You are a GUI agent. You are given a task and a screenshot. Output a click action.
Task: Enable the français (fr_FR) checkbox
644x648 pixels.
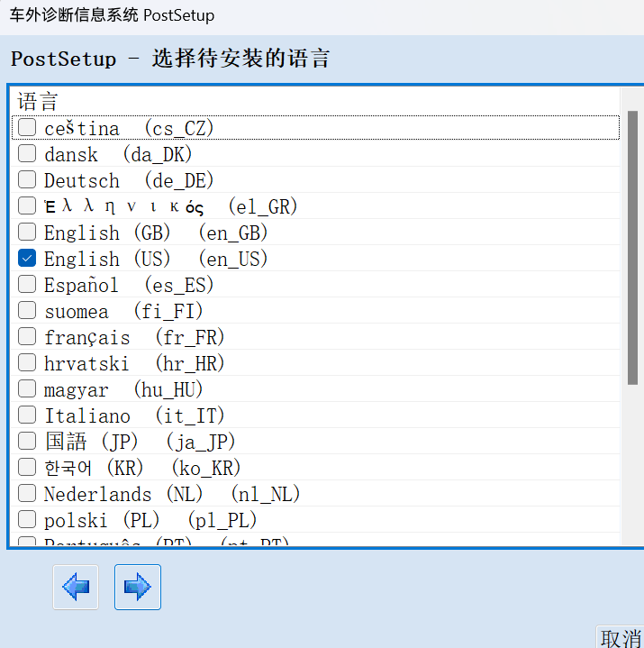pos(27,337)
